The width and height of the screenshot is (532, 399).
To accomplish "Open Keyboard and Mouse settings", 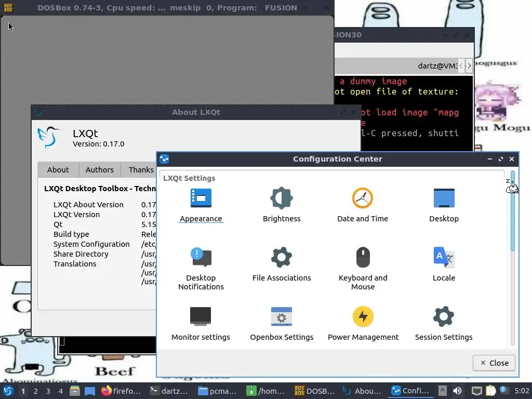I will click(363, 269).
